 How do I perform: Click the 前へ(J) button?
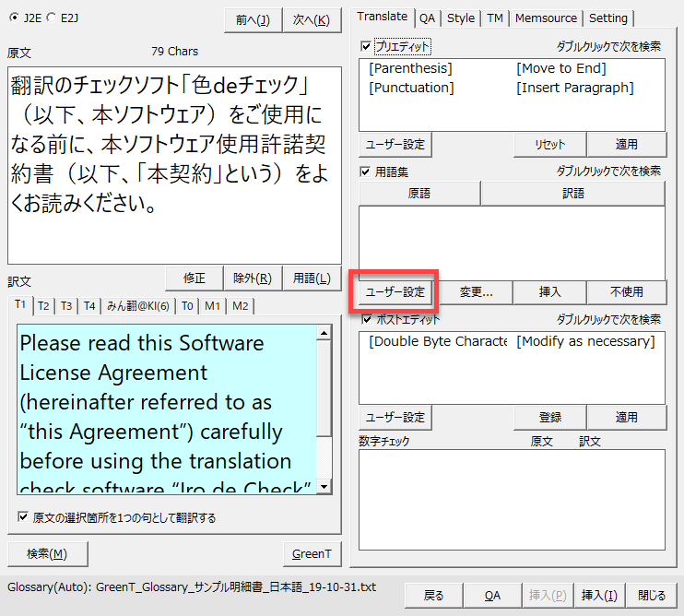click(253, 20)
